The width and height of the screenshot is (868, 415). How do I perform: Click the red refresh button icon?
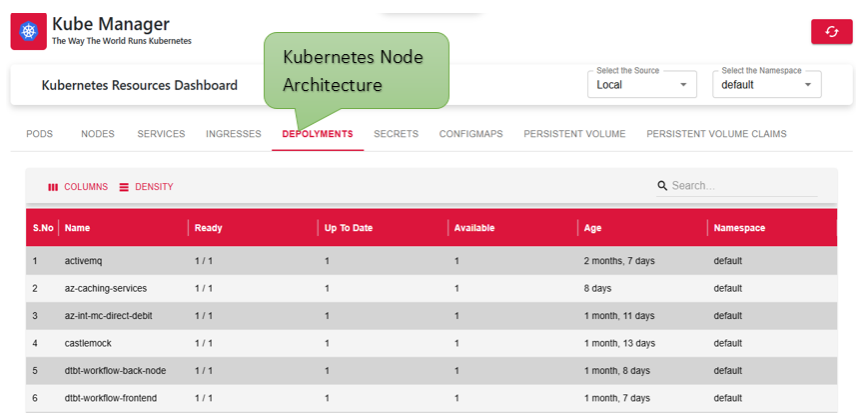pyautogui.click(x=831, y=32)
